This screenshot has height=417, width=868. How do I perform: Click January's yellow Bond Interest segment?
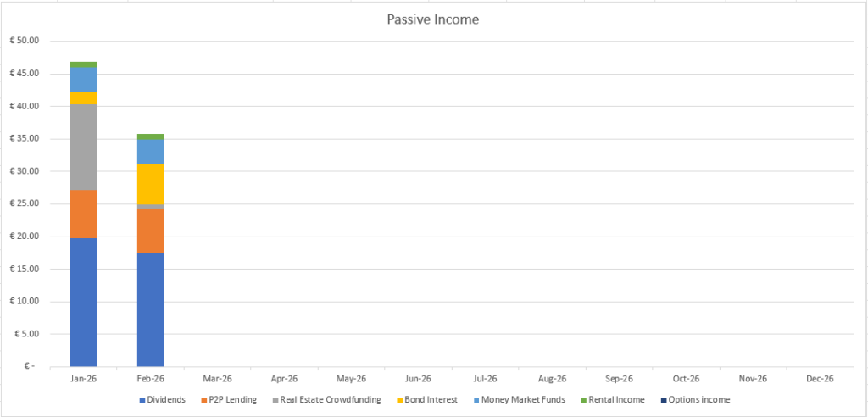click(83, 98)
